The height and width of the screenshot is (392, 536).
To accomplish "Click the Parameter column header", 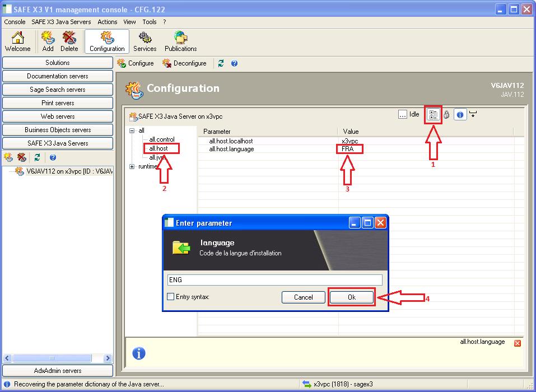I will tap(268, 132).
